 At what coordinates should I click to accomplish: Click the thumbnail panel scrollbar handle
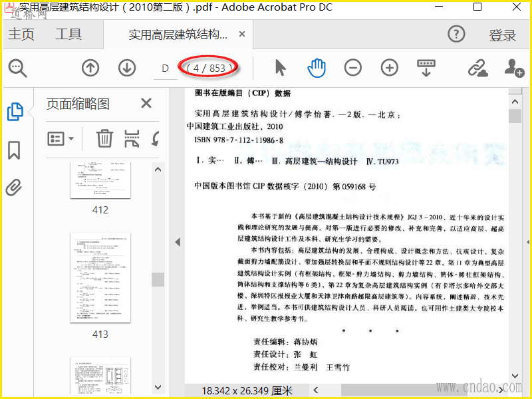pos(158,279)
